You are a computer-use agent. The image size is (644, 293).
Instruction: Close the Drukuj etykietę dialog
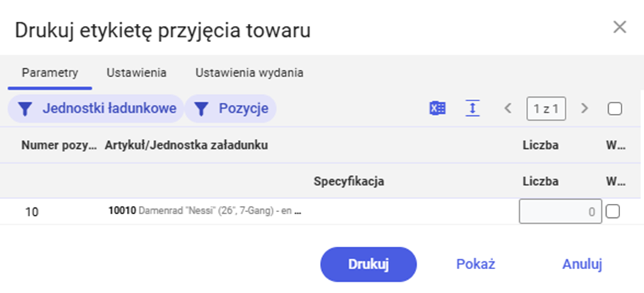(x=619, y=27)
